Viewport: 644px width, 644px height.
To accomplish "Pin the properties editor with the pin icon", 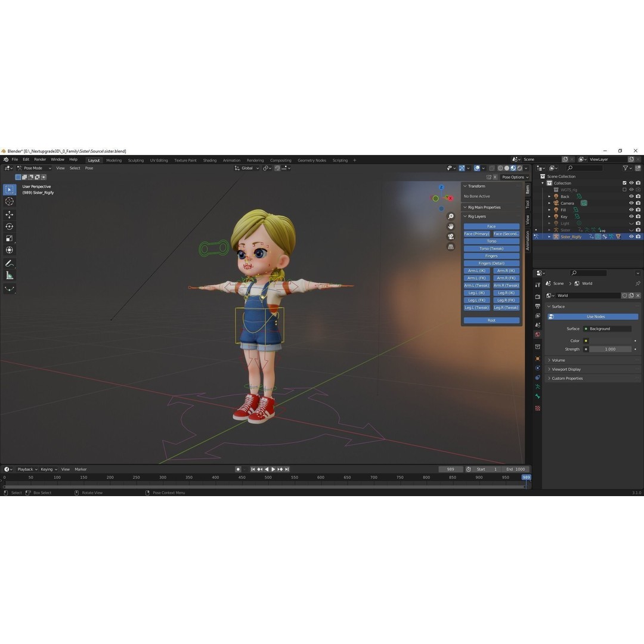I will (x=637, y=283).
